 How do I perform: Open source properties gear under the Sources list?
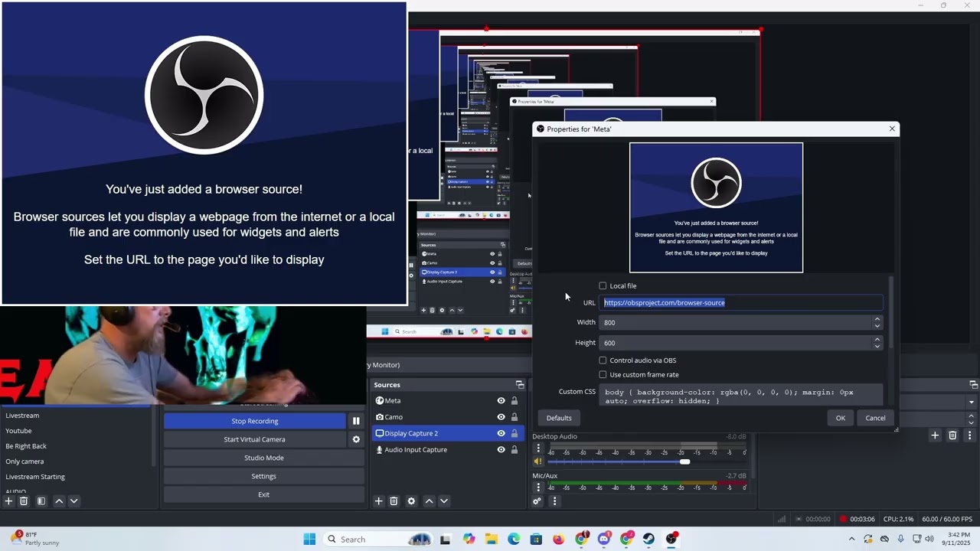pyautogui.click(x=411, y=501)
